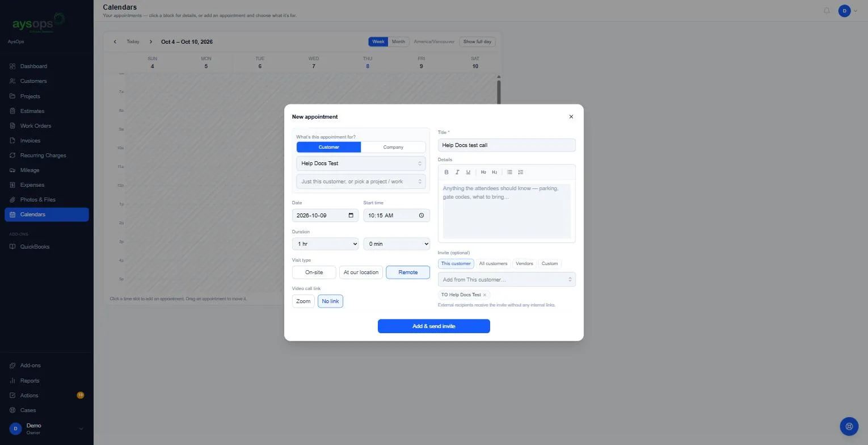Image resolution: width=868 pixels, height=445 pixels.
Task: Insert numbered list in Details editor
Action: tap(521, 172)
